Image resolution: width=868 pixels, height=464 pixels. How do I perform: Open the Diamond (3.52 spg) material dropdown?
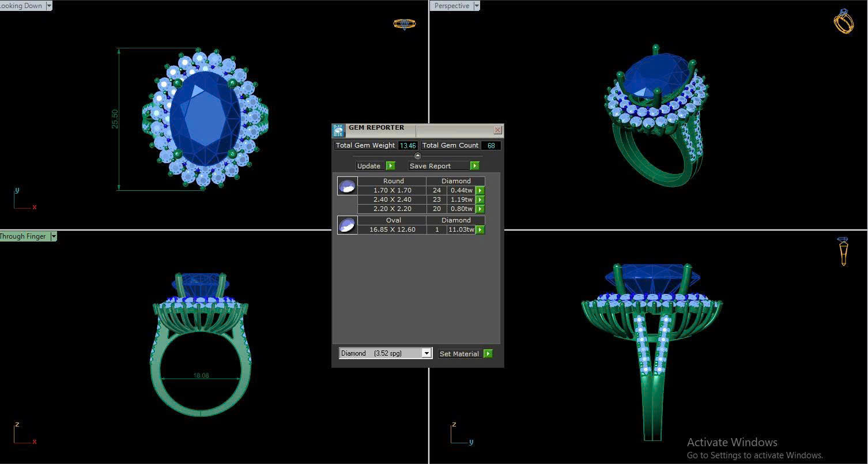427,353
